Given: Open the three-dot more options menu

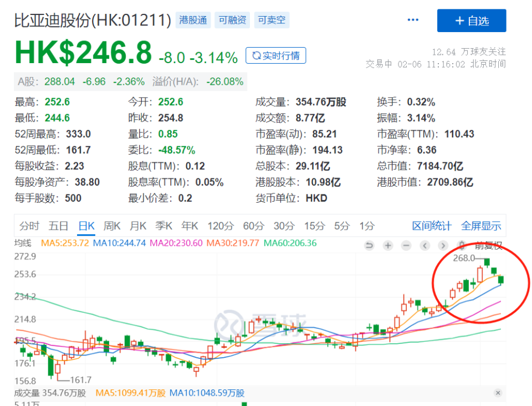Looking at the screenshot, I should 413,20.
